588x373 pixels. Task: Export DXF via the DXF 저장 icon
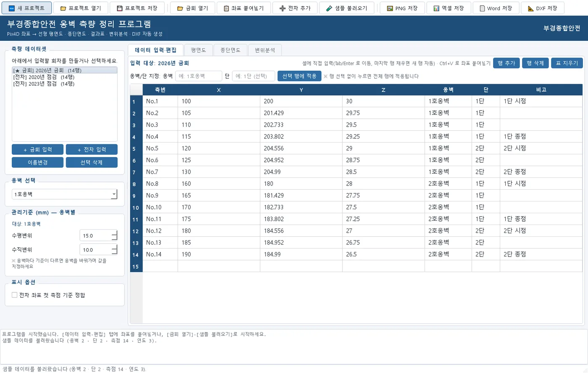coord(531,8)
